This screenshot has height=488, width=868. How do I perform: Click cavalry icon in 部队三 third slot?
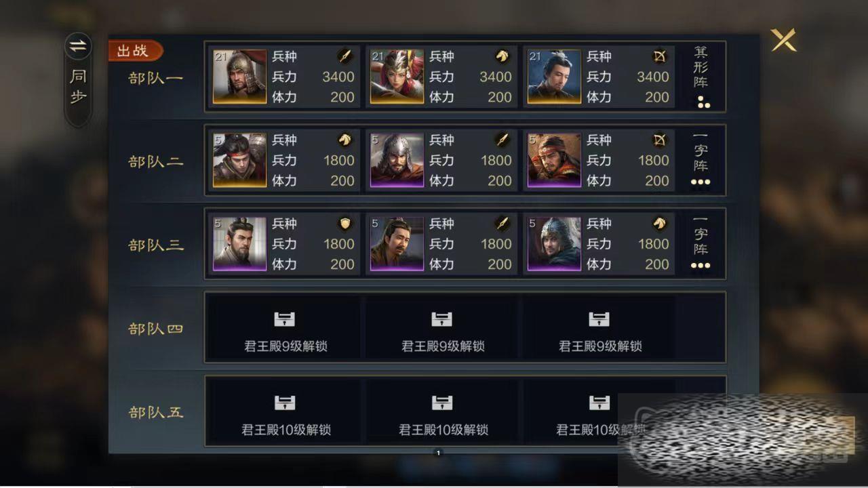tap(659, 223)
